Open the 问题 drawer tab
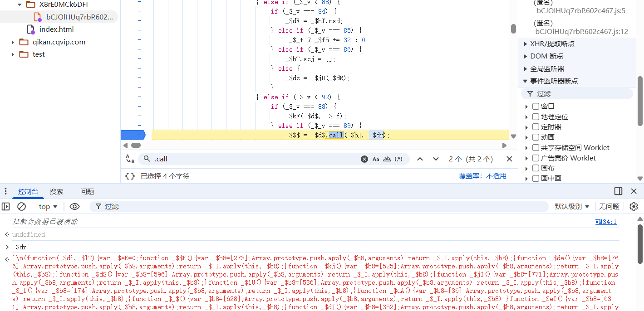The width and height of the screenshot is (644, 311). (87, 192)
